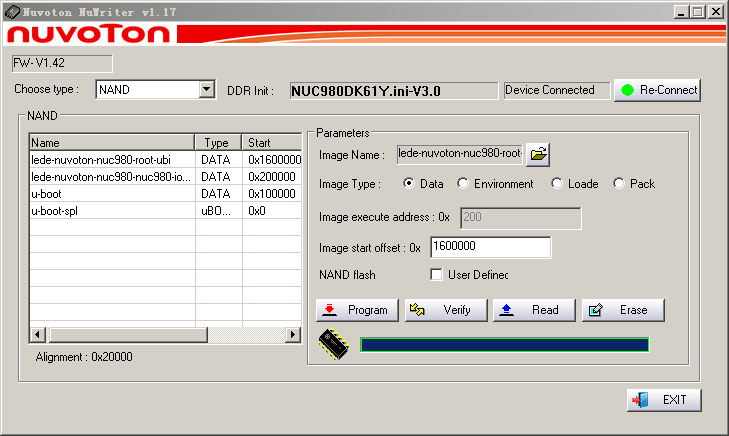Click the list's left scroll arrow
This screenshot has width=729, height=436.
(x=38, y=334)
